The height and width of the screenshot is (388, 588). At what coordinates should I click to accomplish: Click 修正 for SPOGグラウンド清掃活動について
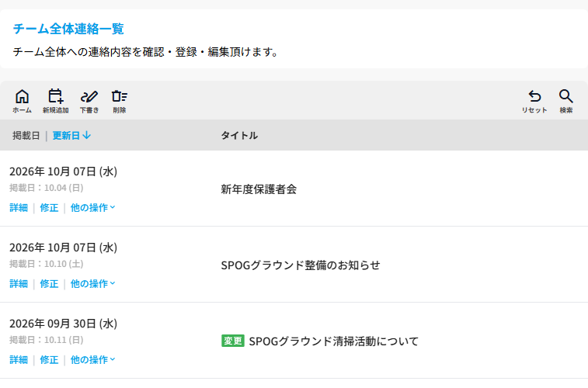click(x=49, y=359)
